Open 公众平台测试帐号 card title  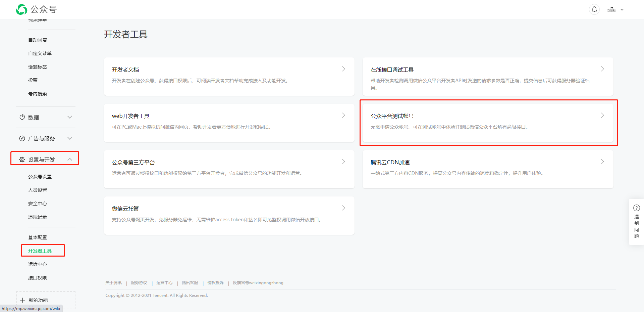pyautogui.click(x=392, y=116)
